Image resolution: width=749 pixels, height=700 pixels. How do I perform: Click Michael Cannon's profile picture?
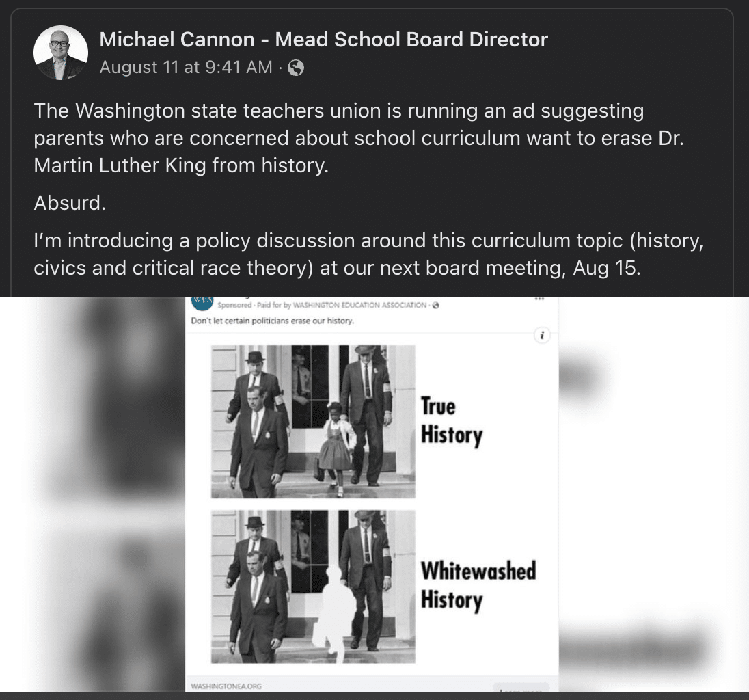click(x=61, y=53)
